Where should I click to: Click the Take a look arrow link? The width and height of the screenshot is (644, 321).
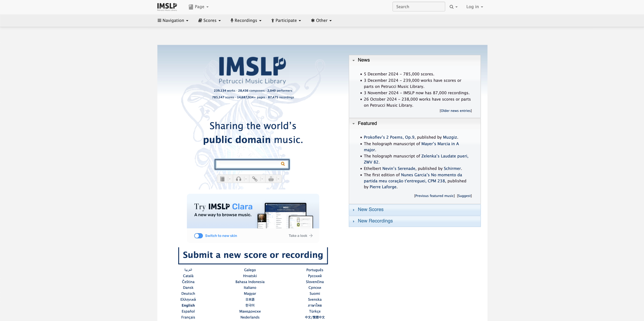[x=301, y=236]
